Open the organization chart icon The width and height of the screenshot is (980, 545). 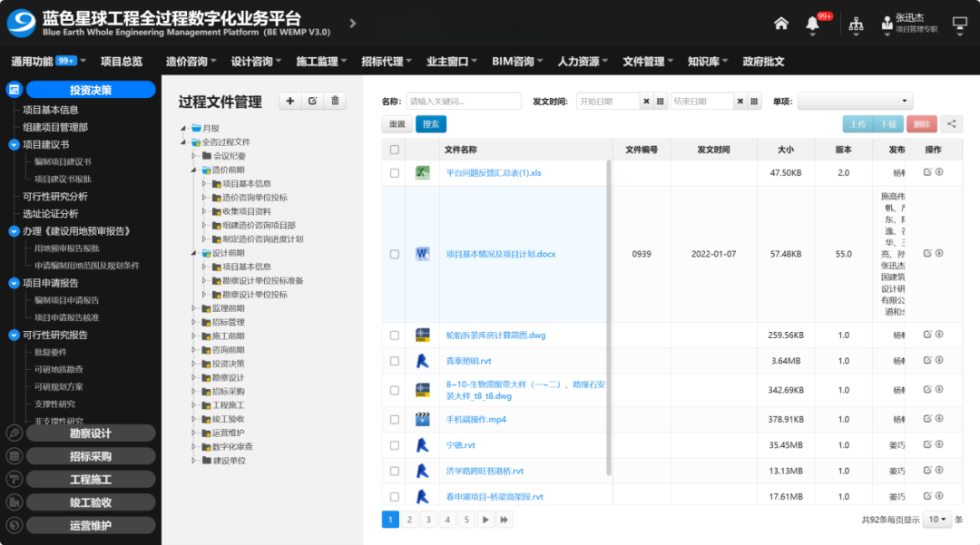855,24
